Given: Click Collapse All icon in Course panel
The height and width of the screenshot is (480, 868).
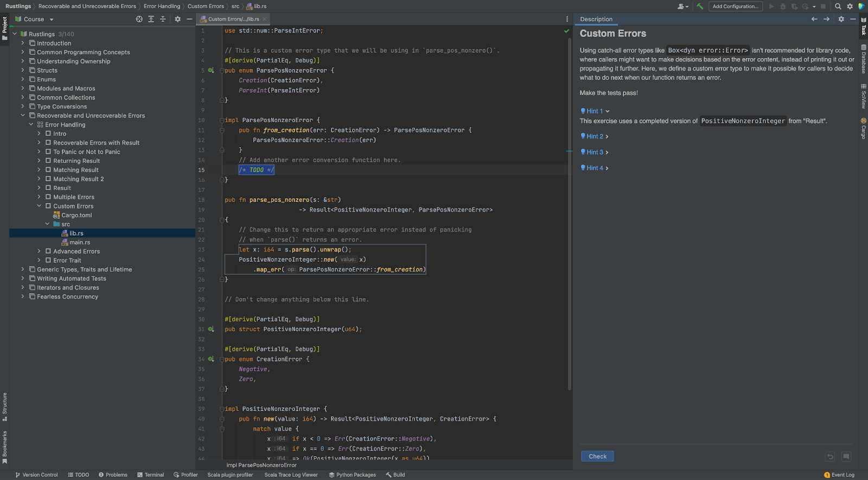Looking at the screenshot, I should [x=163, y=19].
